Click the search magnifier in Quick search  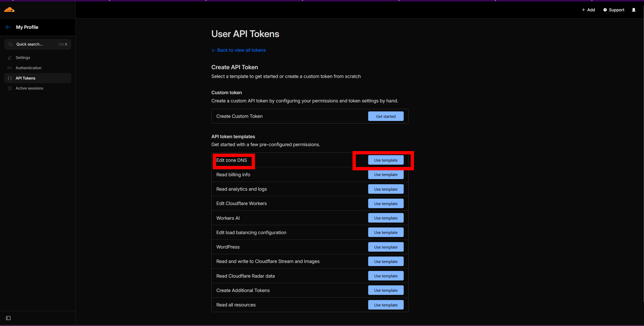tap(10, 44)
